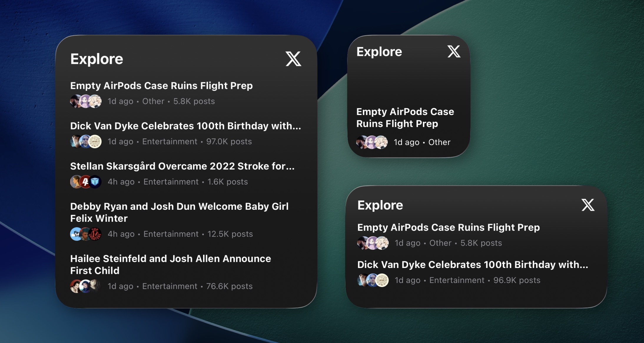Click the avatar group in the small widget
Viewport: 644px width, 343px height.
point(372,142)
